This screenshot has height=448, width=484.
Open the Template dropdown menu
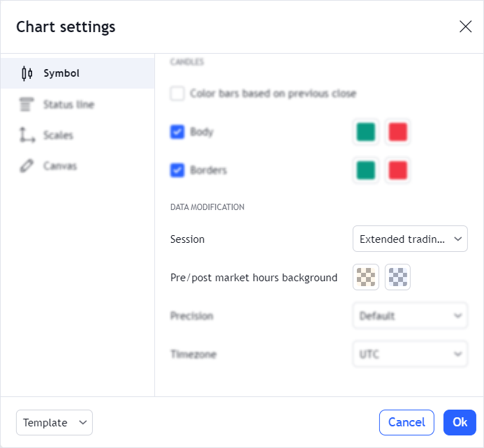click(x=54, y=422)
